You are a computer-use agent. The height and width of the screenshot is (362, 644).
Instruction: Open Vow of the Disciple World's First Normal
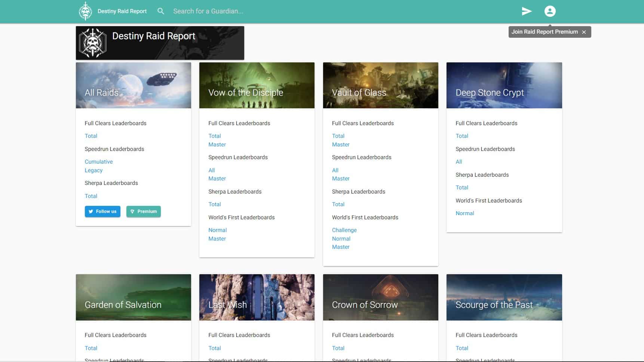218,230
